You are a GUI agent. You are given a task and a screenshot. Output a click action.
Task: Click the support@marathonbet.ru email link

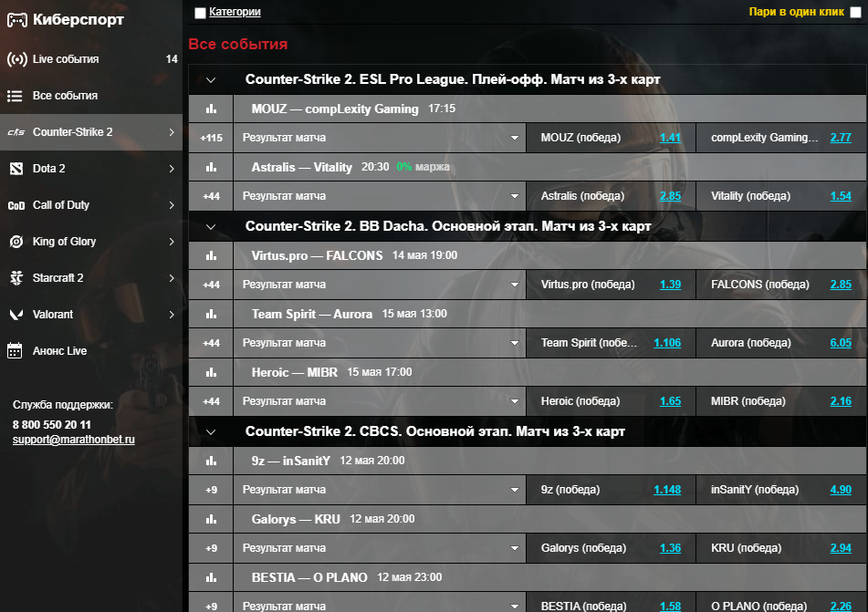[74, 440]
